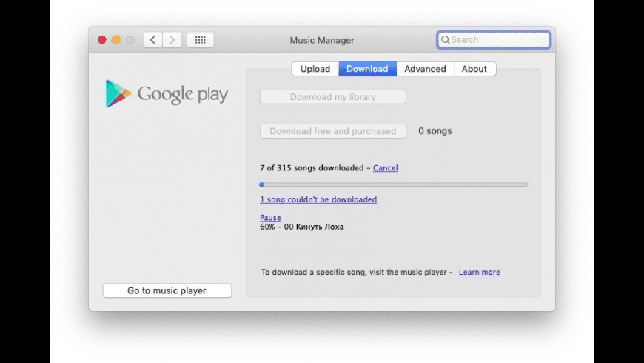This screenshot has height=363, width=644.
Task: Close the Music Manager window
Action: coord(102,40)
